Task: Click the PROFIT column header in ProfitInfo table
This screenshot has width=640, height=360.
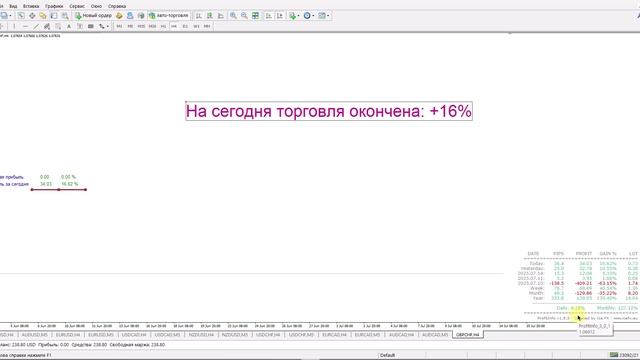Action: (584, 253)
